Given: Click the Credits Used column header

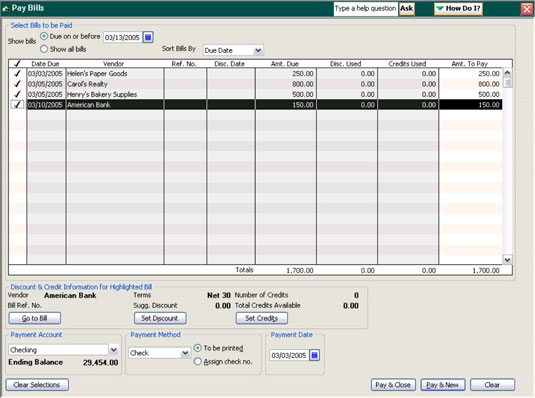Looking at the screenshot, I should 407,63.
